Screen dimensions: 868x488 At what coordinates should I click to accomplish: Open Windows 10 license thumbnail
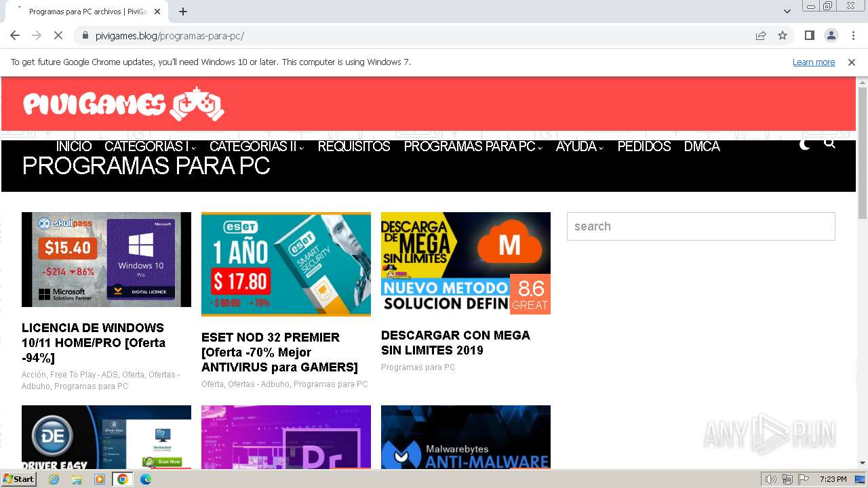(106, 260)
